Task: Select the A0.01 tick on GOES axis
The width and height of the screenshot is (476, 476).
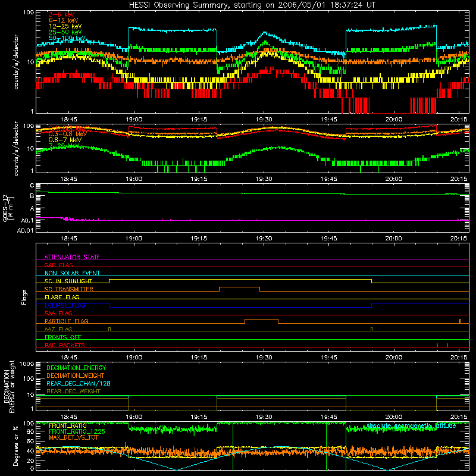Action: 26,230
